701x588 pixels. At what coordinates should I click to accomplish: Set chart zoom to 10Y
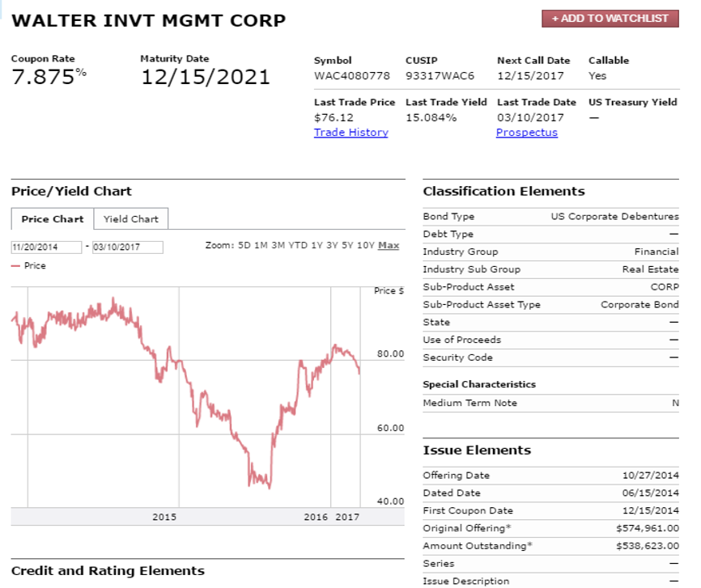click(x=365, y=245)
